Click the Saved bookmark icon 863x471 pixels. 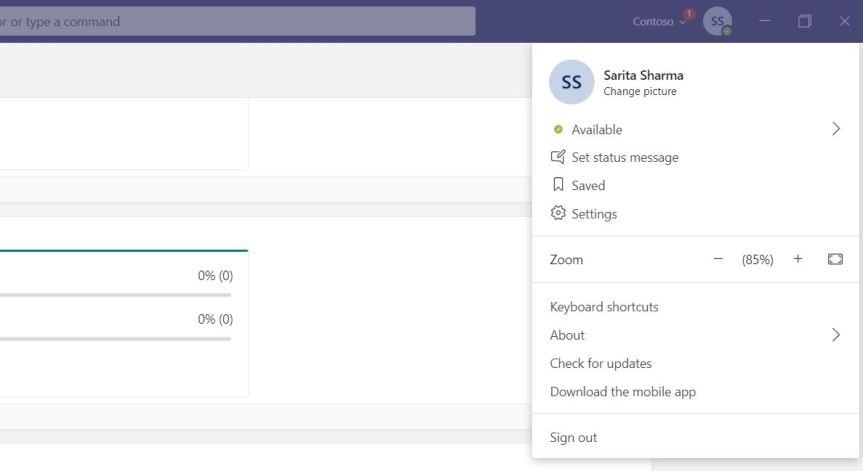[x=558, y=185]
